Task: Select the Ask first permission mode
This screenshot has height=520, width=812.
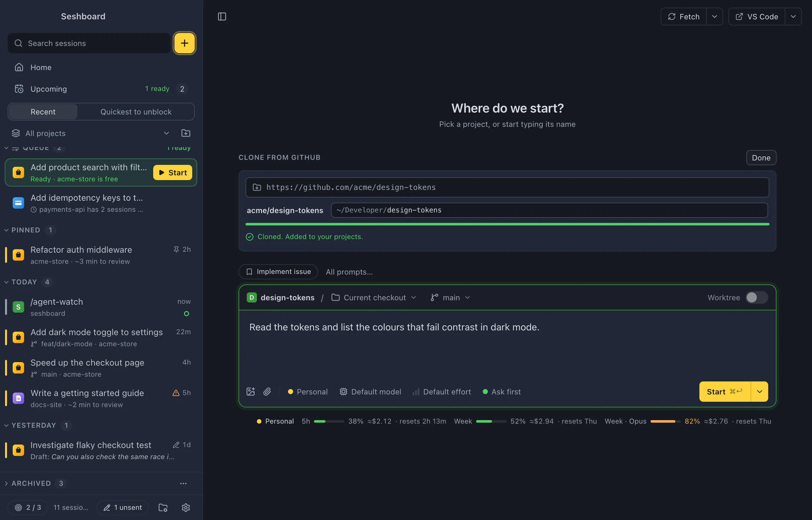Action: [501, 392]
